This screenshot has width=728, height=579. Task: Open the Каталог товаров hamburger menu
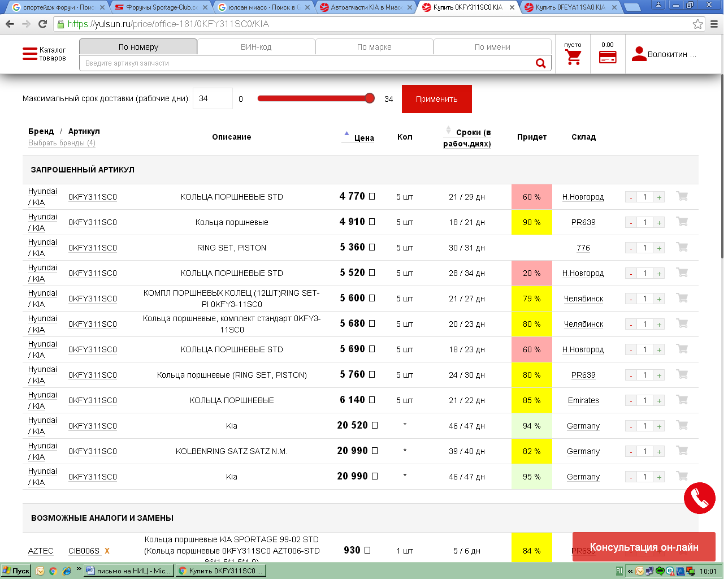point(30,54)
